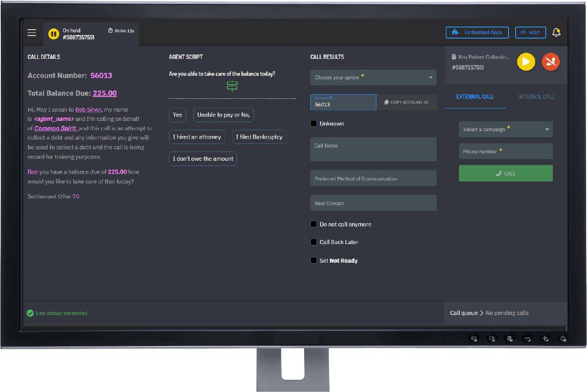This screenshot has width=587, height=392.
Task: Click the CALL DETAILS heading
Action: pyautogui.click(x=44, y=57)
